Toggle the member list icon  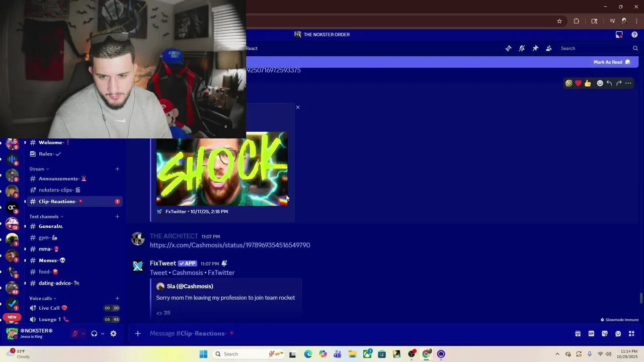point(549,48)
